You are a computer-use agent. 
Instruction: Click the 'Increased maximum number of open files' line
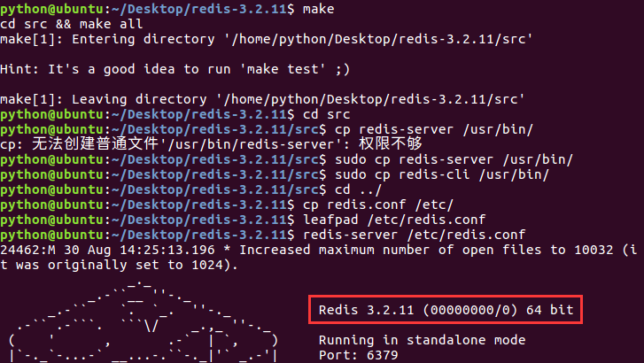(x=319, y=250)
